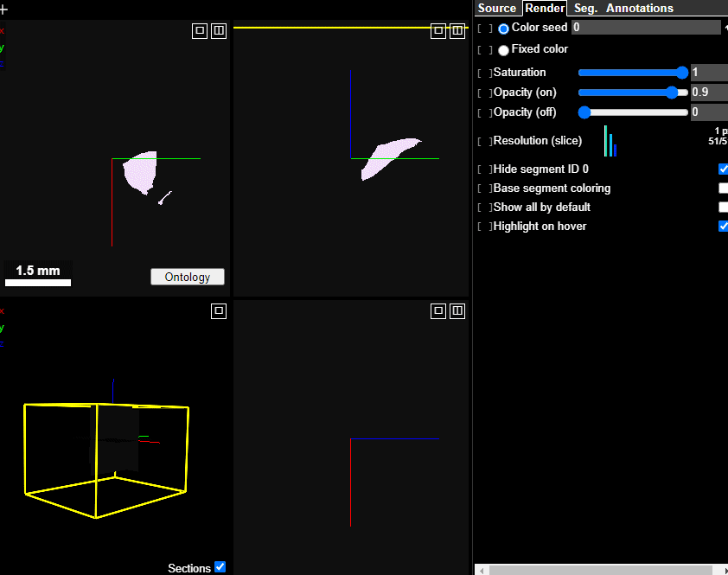Viewport: 728px width, 575px height.
Task: Click the Ontology button
Action: pyautogui.click(x=188, y=277)
